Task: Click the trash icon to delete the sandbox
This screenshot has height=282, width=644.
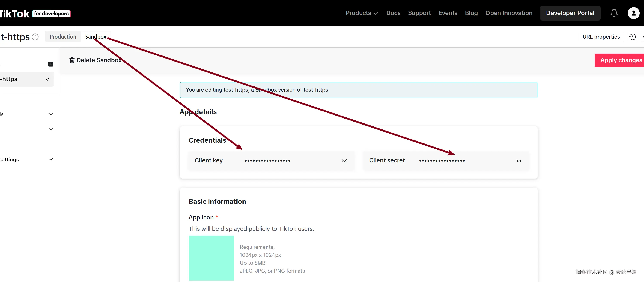Action: (x=72, y=60)
